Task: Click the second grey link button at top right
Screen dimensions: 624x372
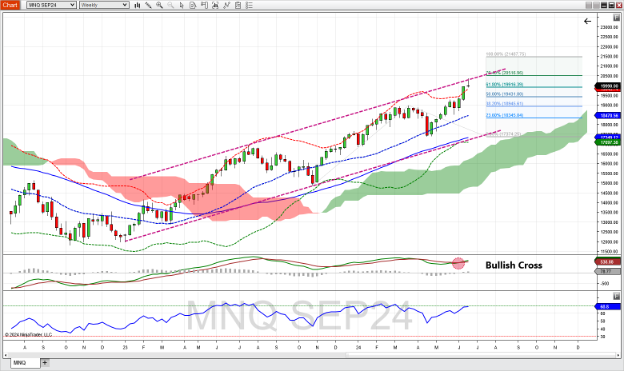Action: coord(596,5)
